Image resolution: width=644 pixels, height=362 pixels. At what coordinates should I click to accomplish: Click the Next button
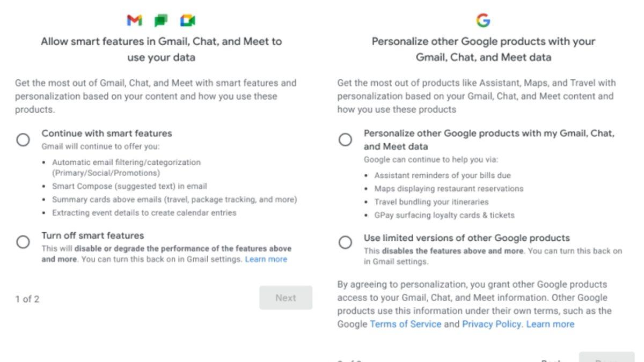tap(286, 298)
